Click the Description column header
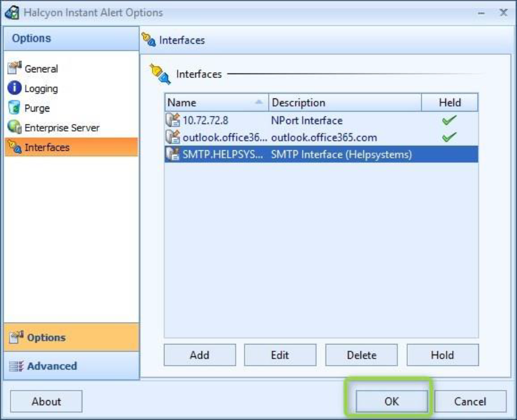The height and width of the screenshot is (420, 517). (345, 103)
